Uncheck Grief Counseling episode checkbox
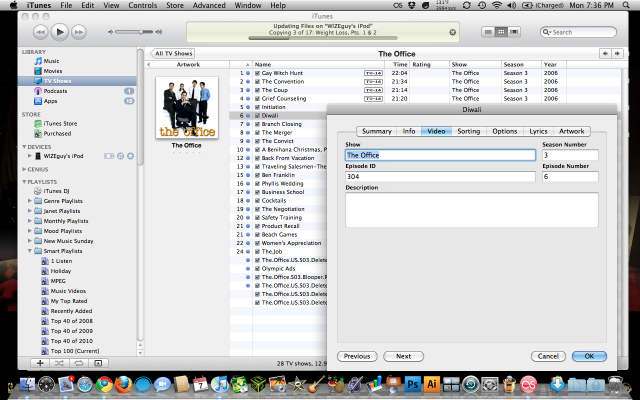The image size is (640, 400). (258, 99)
